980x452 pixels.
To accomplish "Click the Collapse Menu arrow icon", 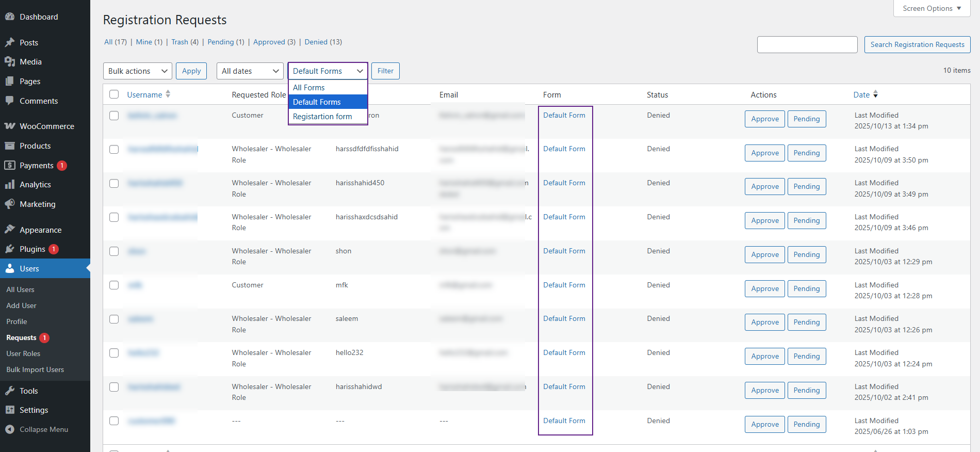I will click(x=9, y=429).
